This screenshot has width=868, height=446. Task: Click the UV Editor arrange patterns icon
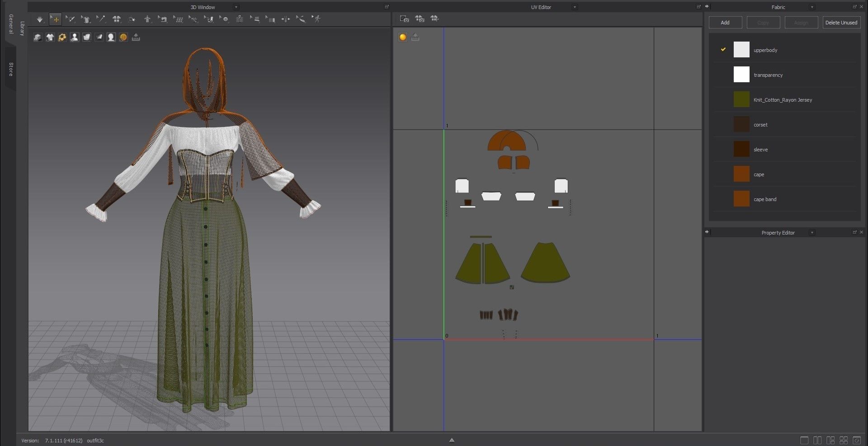(x=434, y=19)
